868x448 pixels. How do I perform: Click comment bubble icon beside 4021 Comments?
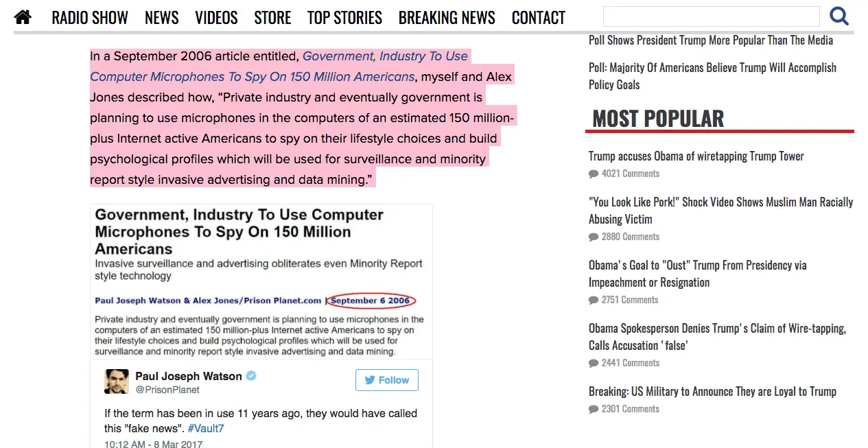point(594,174)
